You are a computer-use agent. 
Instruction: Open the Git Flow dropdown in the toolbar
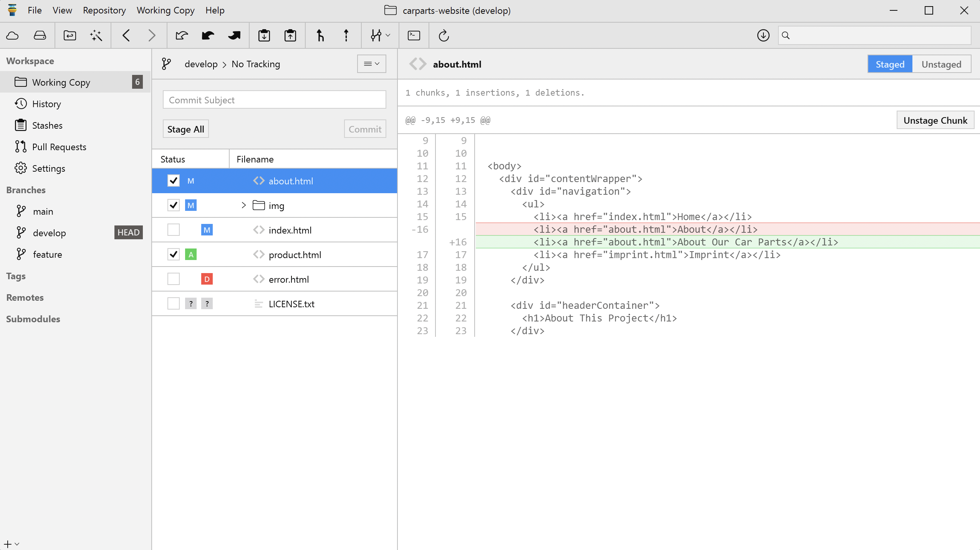380,36
